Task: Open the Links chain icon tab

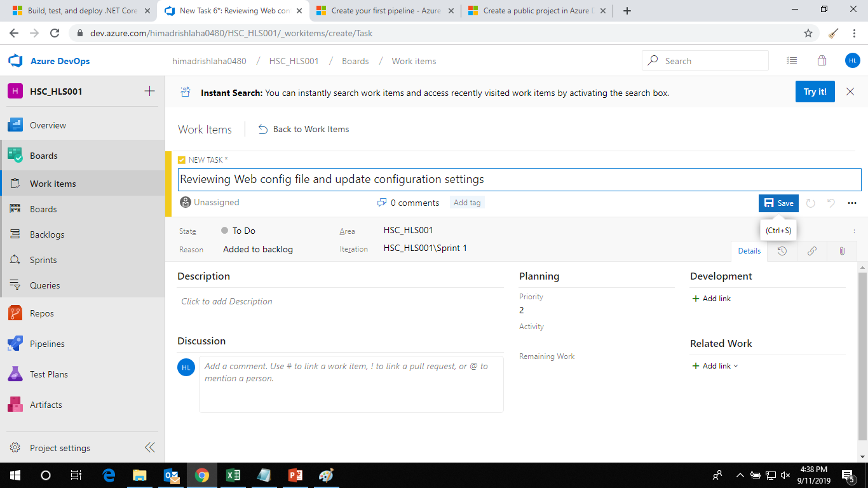Action: pos(811,251)
